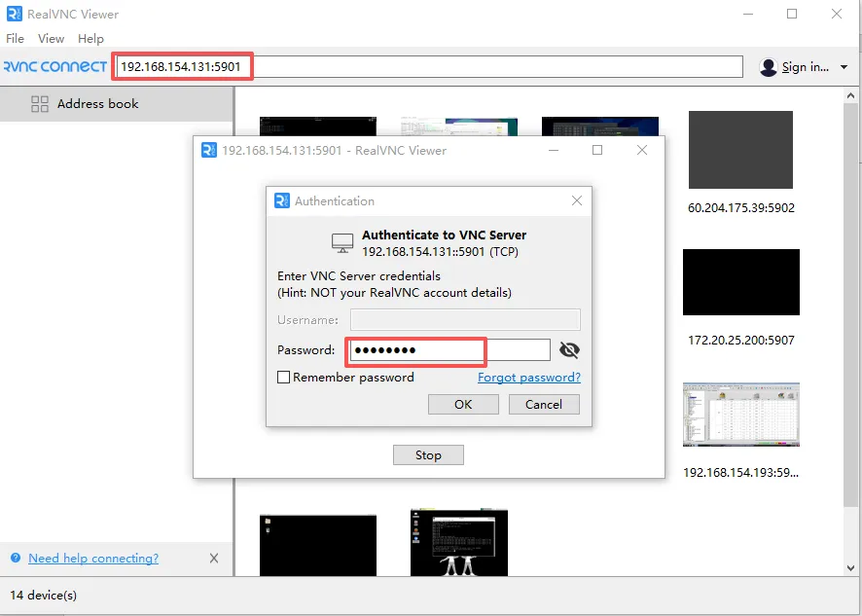Screen dimensions: 862x616
Task: Select the 192.168.154.193 device thumbnail
Action: [741, 415]
